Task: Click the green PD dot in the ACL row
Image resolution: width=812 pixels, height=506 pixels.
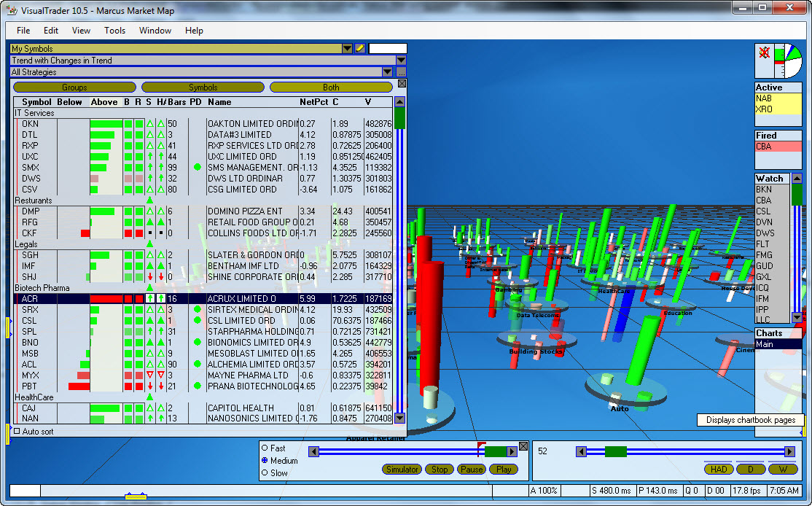Action: coord(197,364)
